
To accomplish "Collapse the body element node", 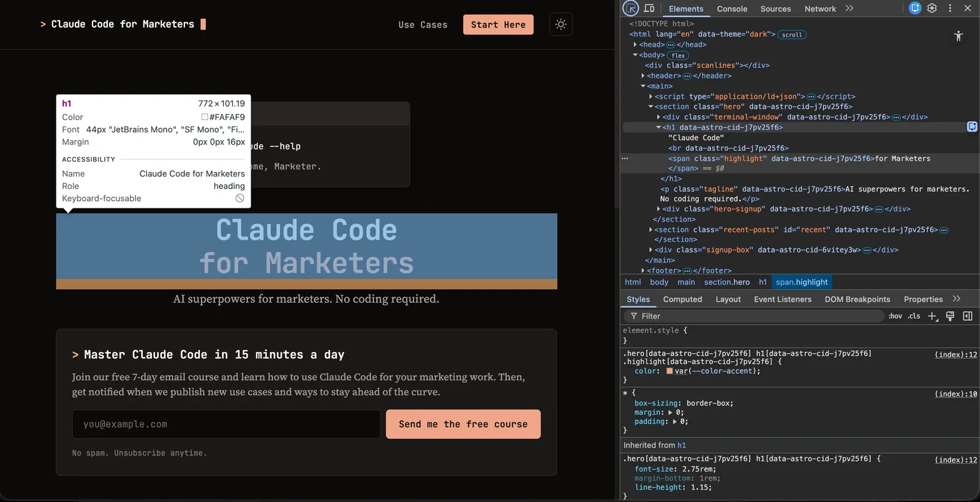I will 635,55.
